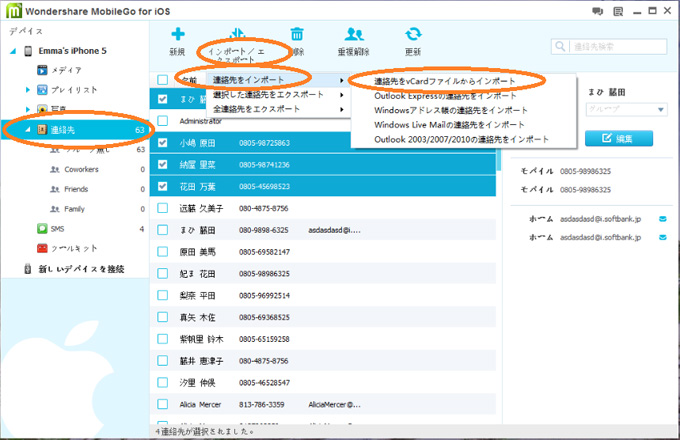Toggle the select-all checkbox in list header
680x440 pixels.
click(163, 80)
